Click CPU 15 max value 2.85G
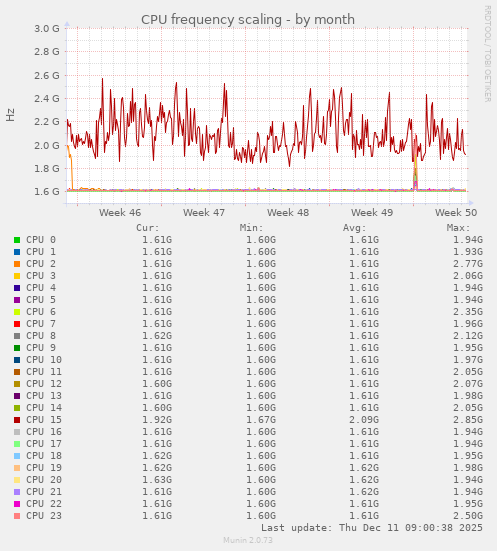497x551 pixels. pyautogui.click(x=468, y=420)
